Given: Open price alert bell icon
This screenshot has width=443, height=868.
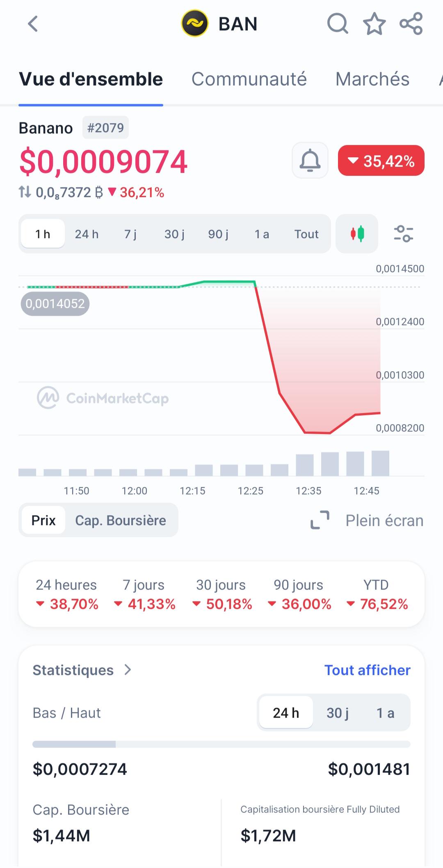Looking at the screenshot, I should pos(310,161).
